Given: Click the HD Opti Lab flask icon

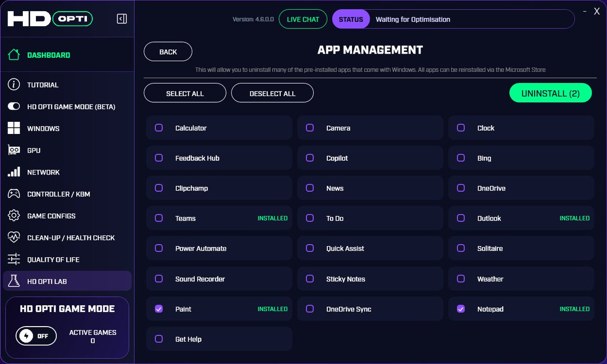Looking at the screenshot, I should [x=14, y=281].
